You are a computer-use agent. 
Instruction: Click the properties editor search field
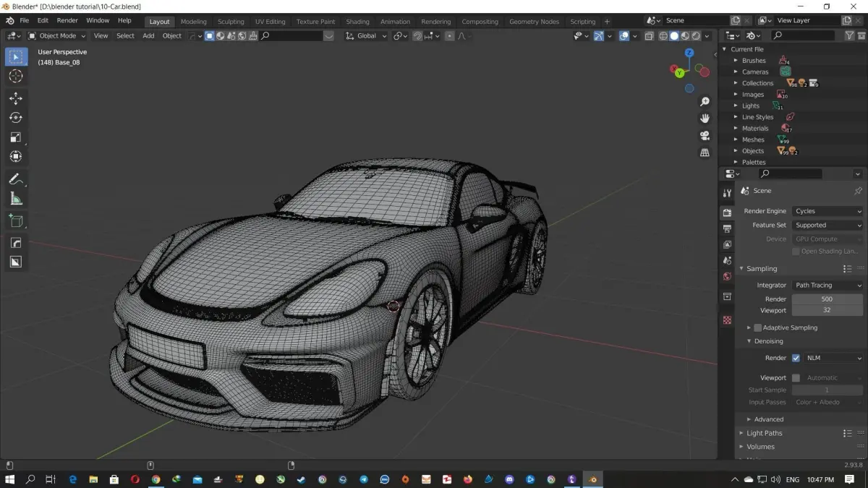click(790, 174)
